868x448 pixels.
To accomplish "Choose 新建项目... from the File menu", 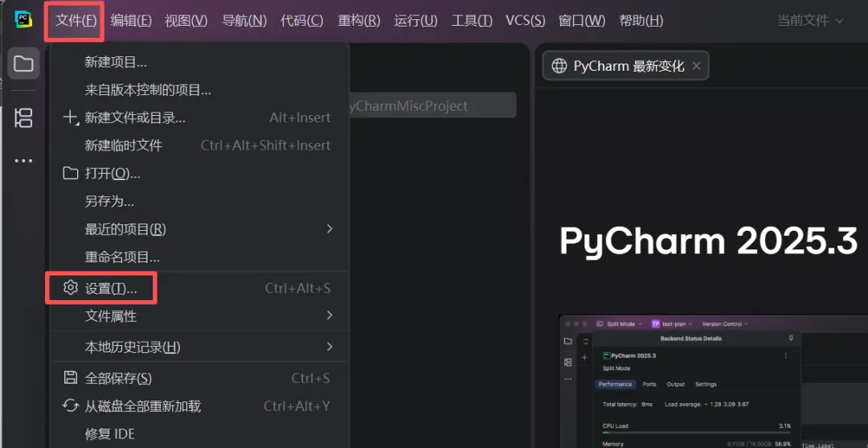I will 199,61.
